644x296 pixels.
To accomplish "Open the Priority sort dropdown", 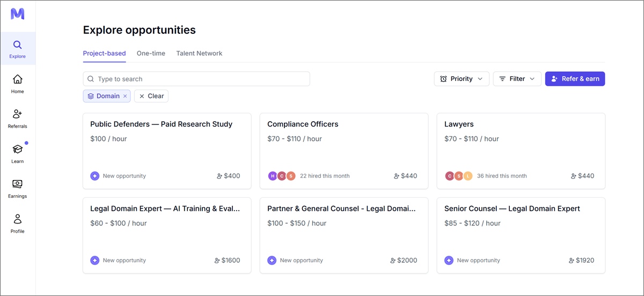I will click(462, 79).
